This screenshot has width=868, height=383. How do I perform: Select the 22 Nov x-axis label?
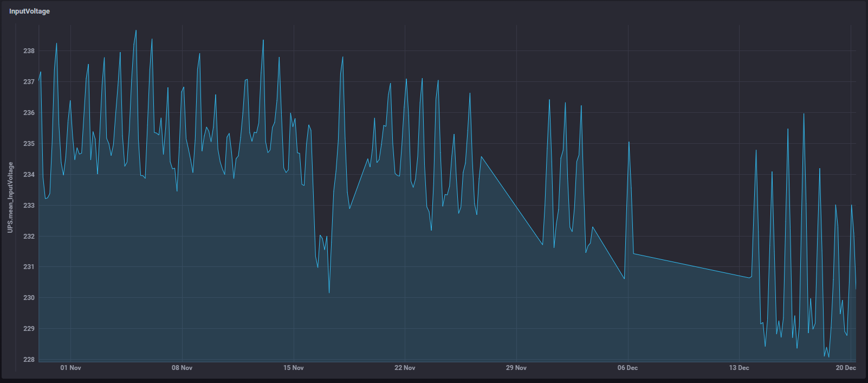pos(405,368)
